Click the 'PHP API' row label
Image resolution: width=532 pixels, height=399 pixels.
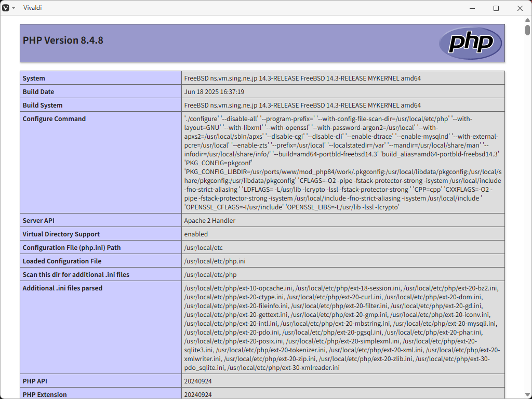35,381
